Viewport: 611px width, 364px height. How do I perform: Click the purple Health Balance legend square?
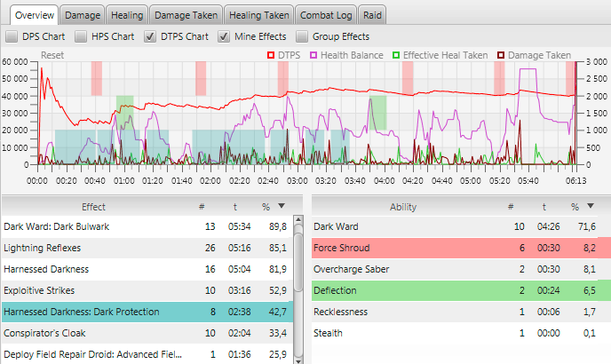(313, 55)
